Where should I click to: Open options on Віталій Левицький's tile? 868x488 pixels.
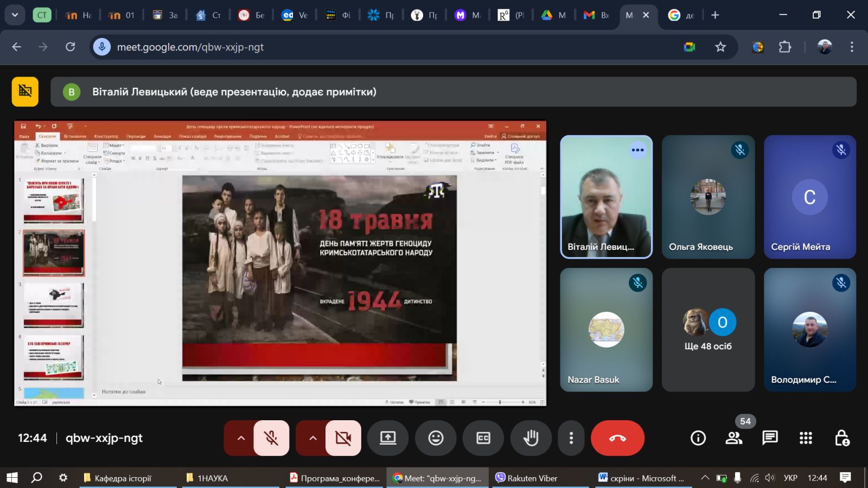pos(638,150)
